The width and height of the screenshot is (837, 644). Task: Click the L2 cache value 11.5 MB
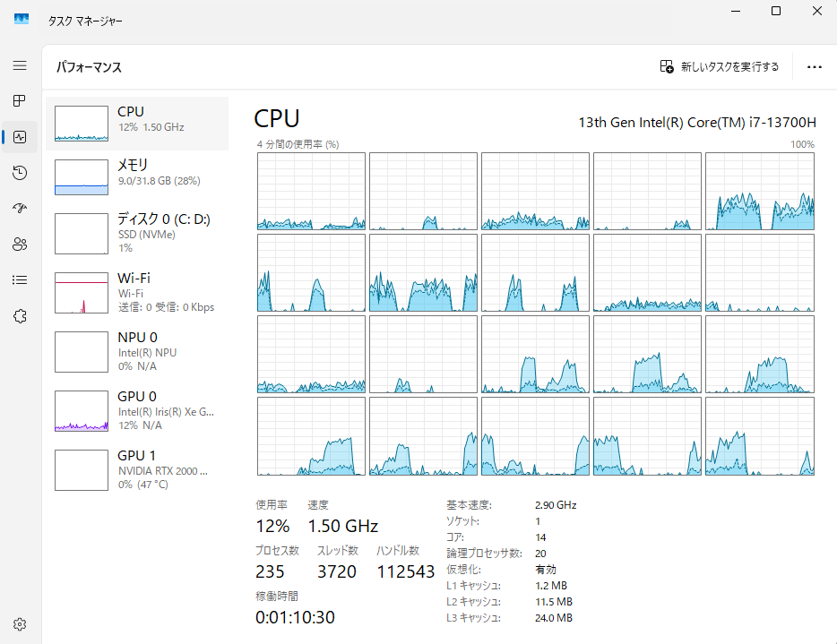pyautogui.click(x=554, y=602)
